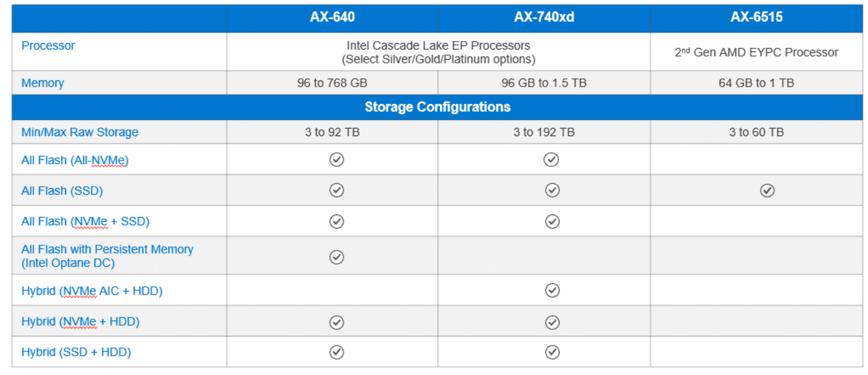Click the AX-740xd All Flash (All-NVMe) checkmark
This screenshot has width=868, height=375.
click(551, 159)
